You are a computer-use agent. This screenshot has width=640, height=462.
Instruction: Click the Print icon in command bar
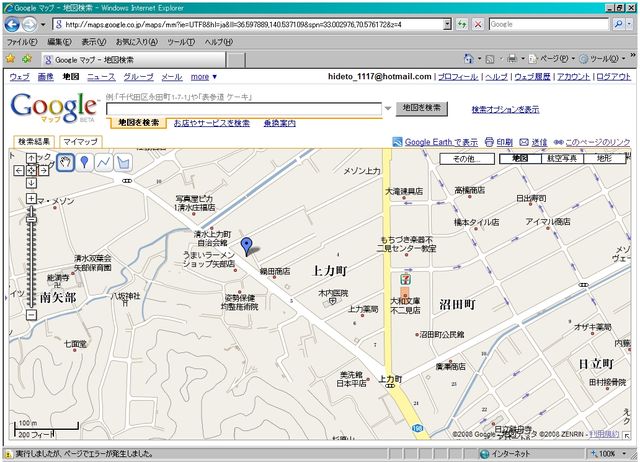coord(511,59)
